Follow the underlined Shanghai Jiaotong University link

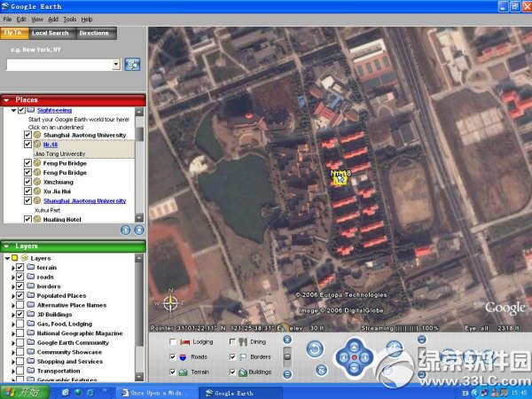[85, 201]
